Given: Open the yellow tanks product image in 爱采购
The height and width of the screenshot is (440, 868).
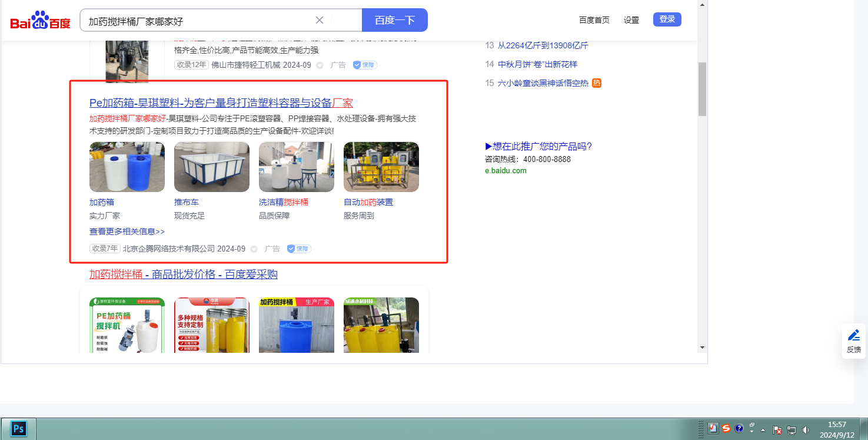Looking at the screenshot, I should click(381, 325).
